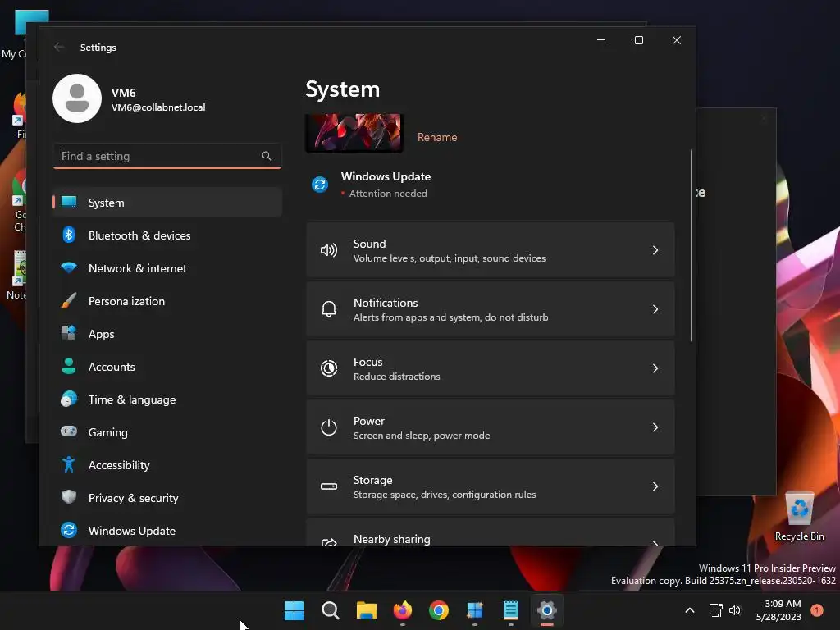
Task: Click the Find a setting search box
Action: pyautogui.click(x=167, y=156)
